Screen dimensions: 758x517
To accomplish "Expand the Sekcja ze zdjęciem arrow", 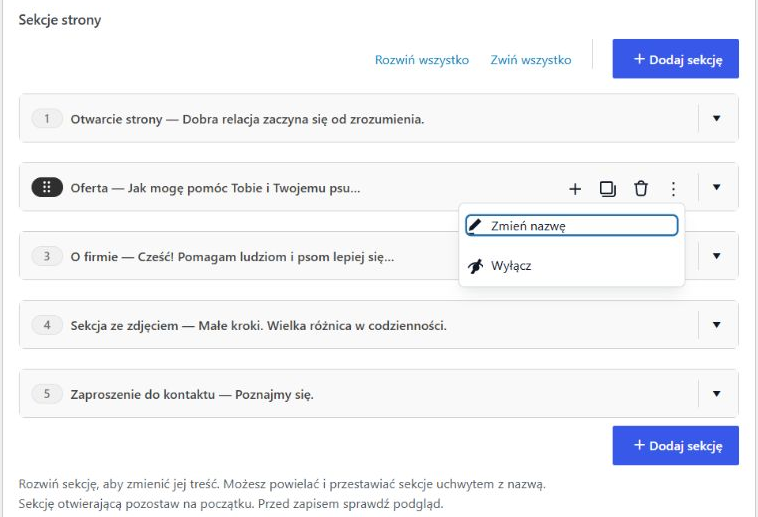I will pyautogui.click(x=716, y=325).
